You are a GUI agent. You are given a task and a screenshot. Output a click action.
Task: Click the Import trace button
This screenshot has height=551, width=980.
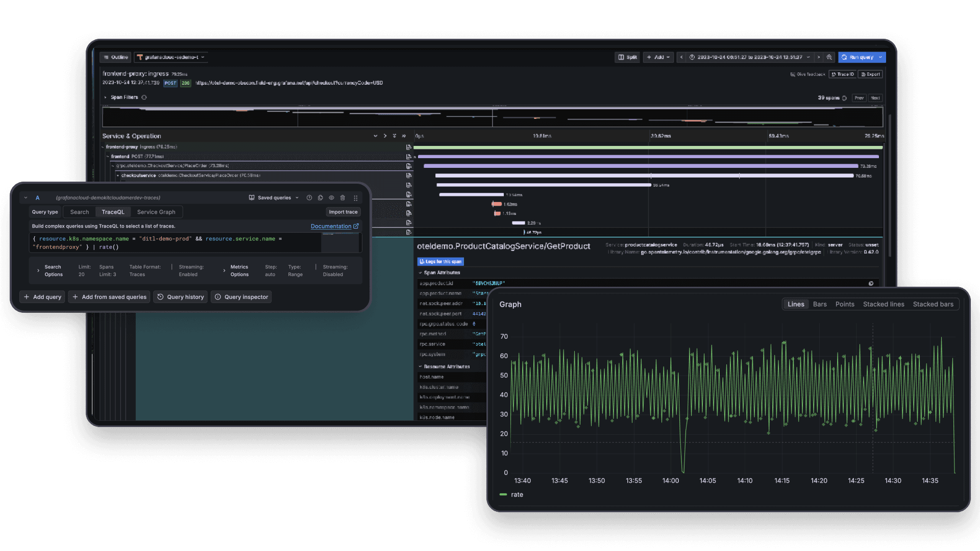click(343, 212)
